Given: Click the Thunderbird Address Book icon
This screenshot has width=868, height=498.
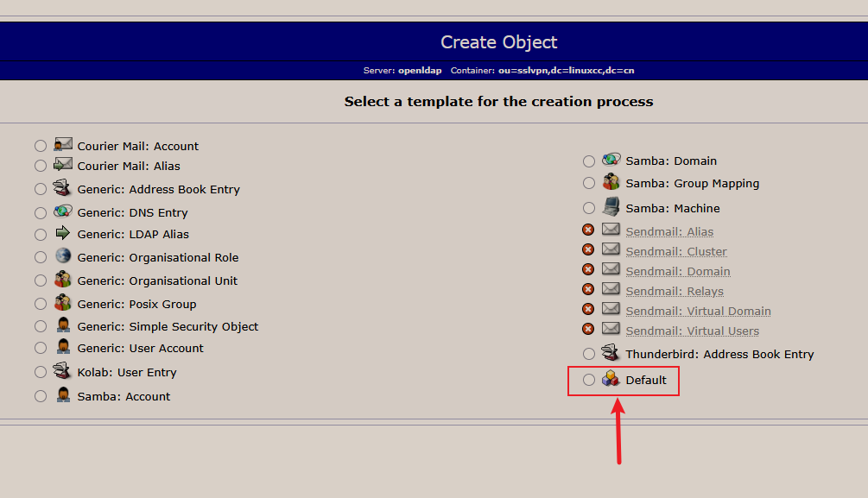Looking at the screenshot, I should [611, 352].
